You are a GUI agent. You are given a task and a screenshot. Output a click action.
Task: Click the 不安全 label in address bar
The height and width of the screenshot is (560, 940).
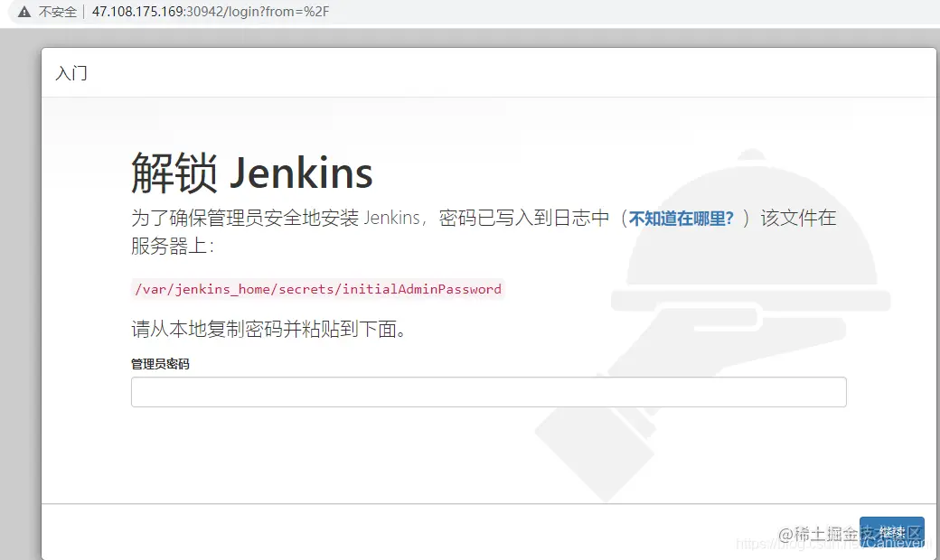(58, 12)
